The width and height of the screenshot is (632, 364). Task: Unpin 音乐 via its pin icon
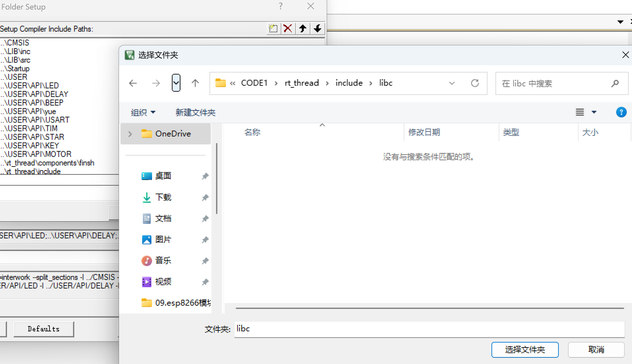point(205,260)
